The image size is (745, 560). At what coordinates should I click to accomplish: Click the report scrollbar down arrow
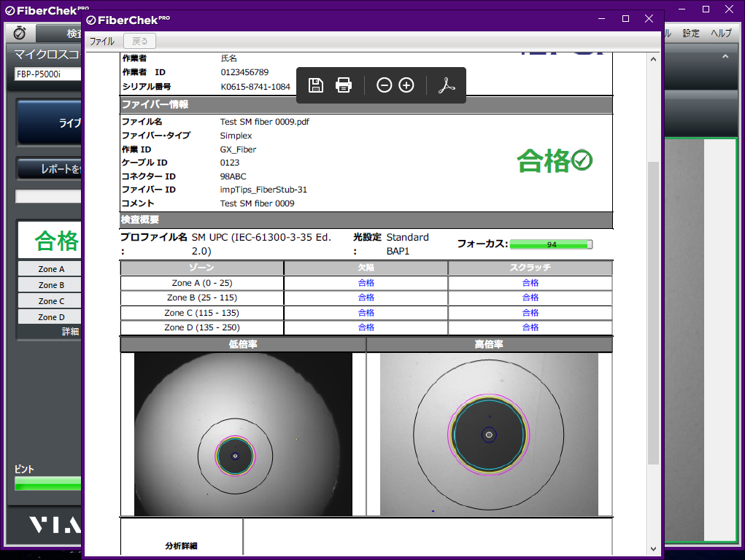click(x=653, y=549)
